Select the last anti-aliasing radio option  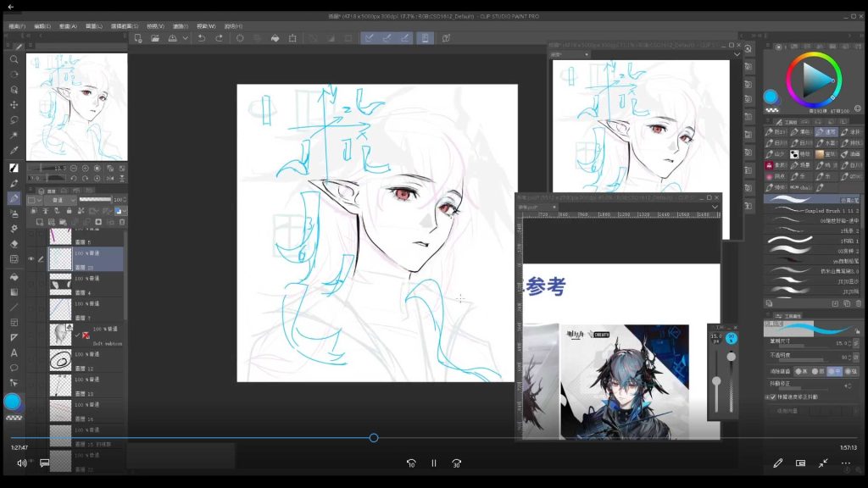849,371
